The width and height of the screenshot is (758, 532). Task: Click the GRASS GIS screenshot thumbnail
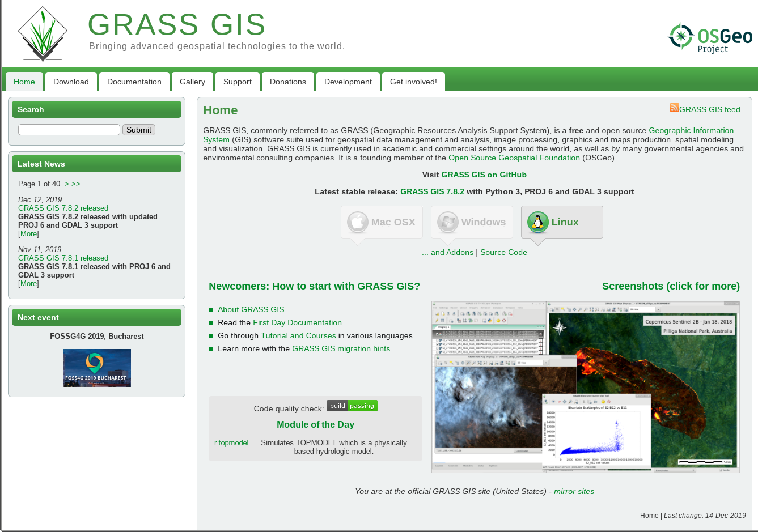(x=586, y=387)
